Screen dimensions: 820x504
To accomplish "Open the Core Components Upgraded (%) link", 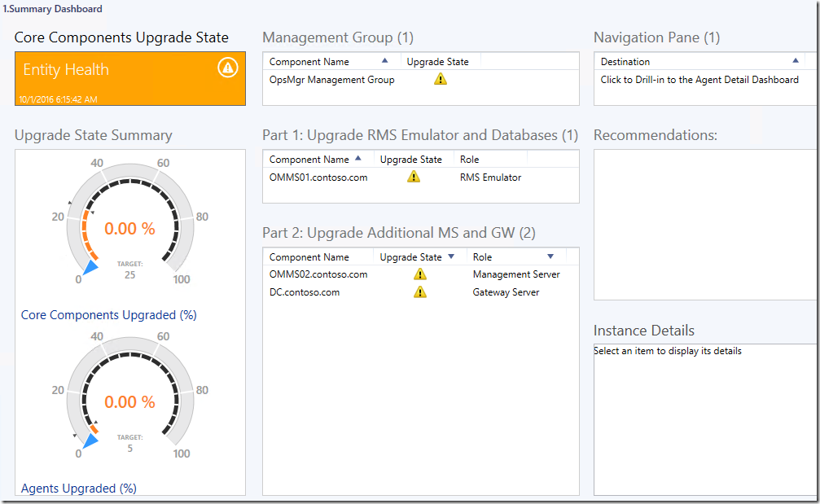I will [109, 315].
